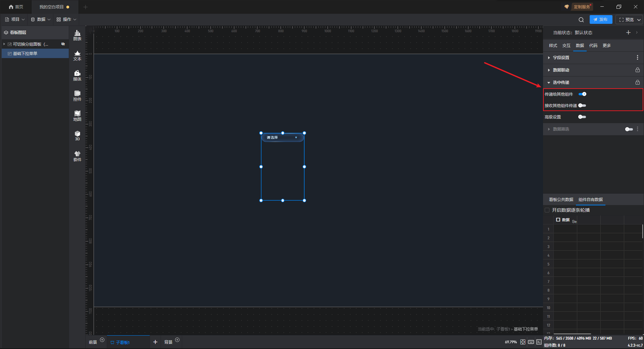Click the 预览 preview button
The image size is (644, 349).
[x=627, y=20]
